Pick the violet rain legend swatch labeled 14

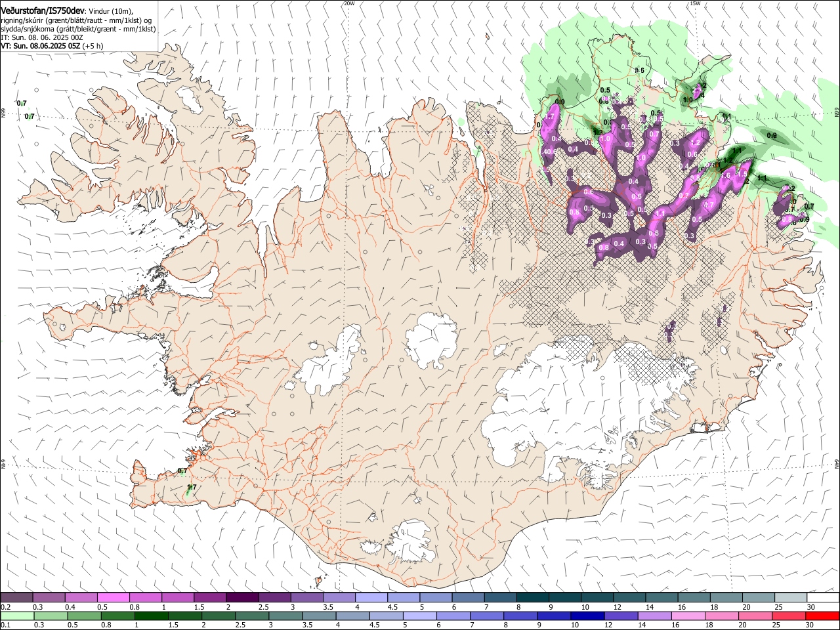click(654, 616)
